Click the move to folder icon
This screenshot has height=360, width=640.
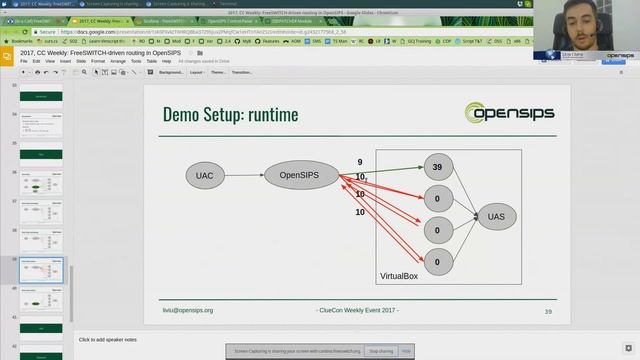click(200, 53)
